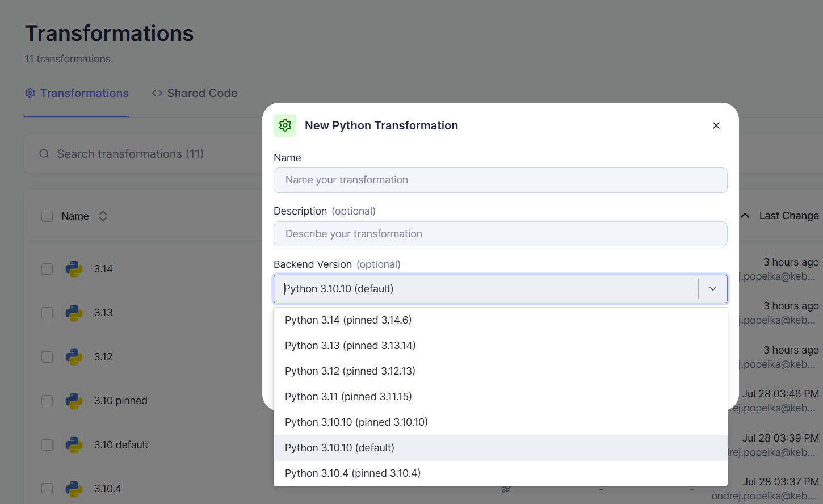This screenshot has width=823, height=504.
Task: Click the Python icon for 3.10 pinned
Action: 74,401
